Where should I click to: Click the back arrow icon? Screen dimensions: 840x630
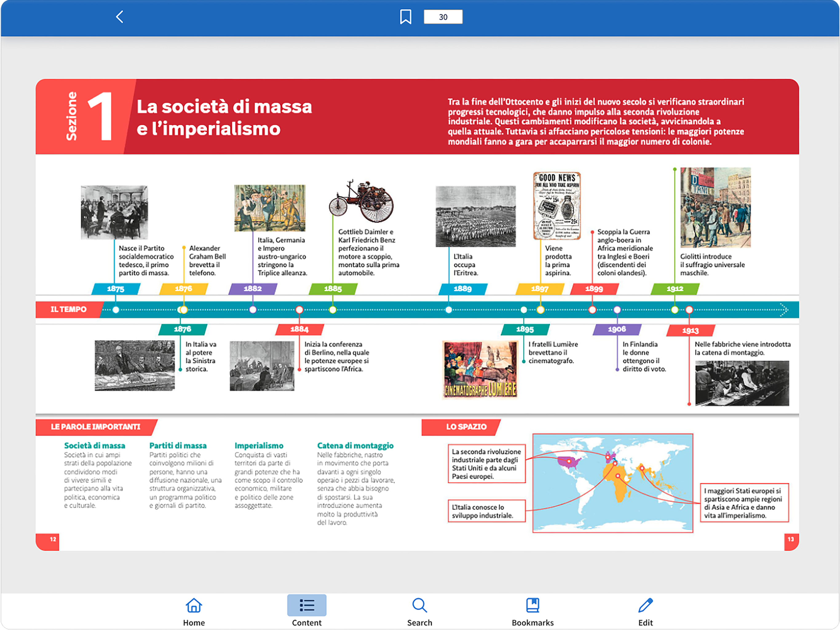(120, 17)
